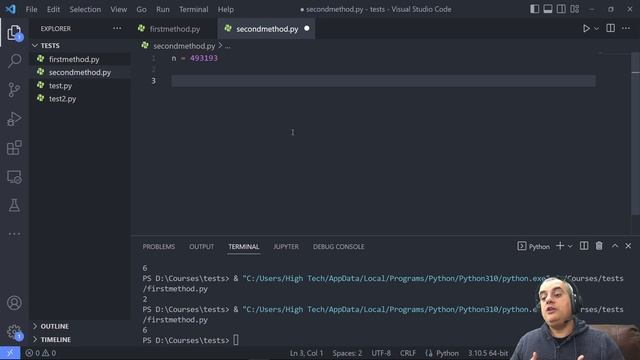
Task: Select the TERMINAL panel tab
Action: (244, 247)
